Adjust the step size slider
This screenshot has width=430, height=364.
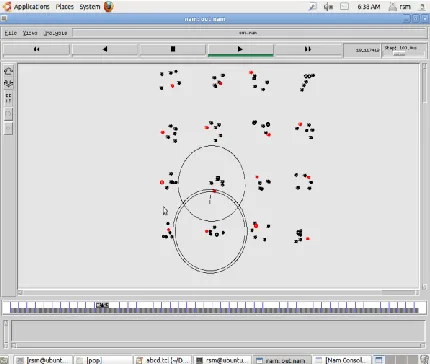click(x=399, y=54)
